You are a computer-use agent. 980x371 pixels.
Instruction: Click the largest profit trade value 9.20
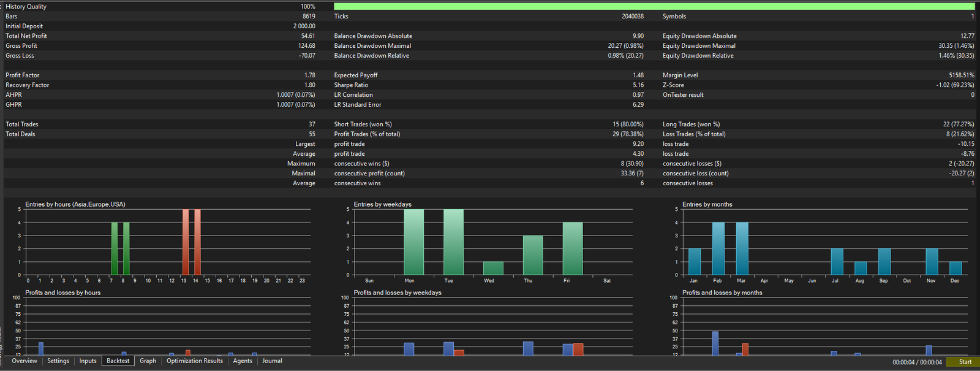[638, 144]
